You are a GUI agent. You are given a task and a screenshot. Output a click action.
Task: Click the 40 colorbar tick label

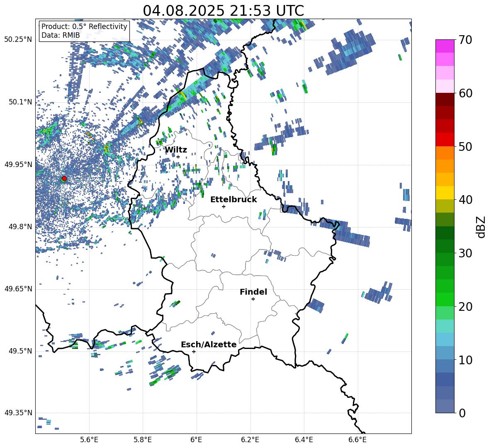pos(465,200)
